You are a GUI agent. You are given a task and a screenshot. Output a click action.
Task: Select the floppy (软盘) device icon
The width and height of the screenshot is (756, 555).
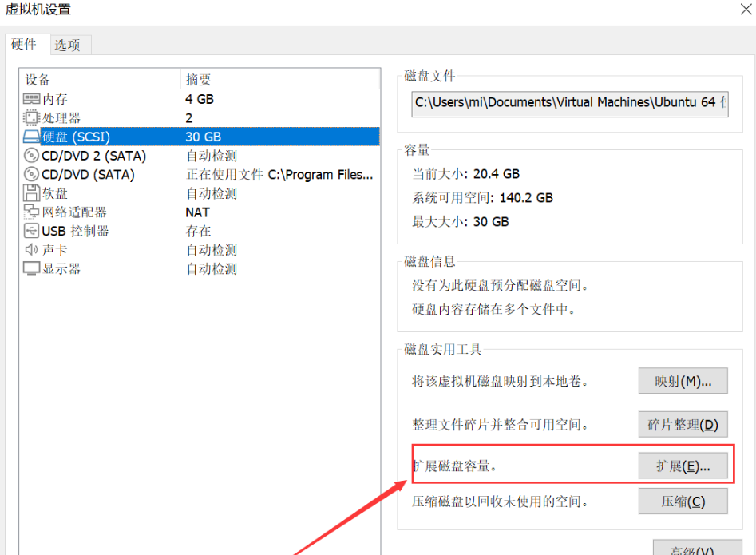click(x=32, y=193)
